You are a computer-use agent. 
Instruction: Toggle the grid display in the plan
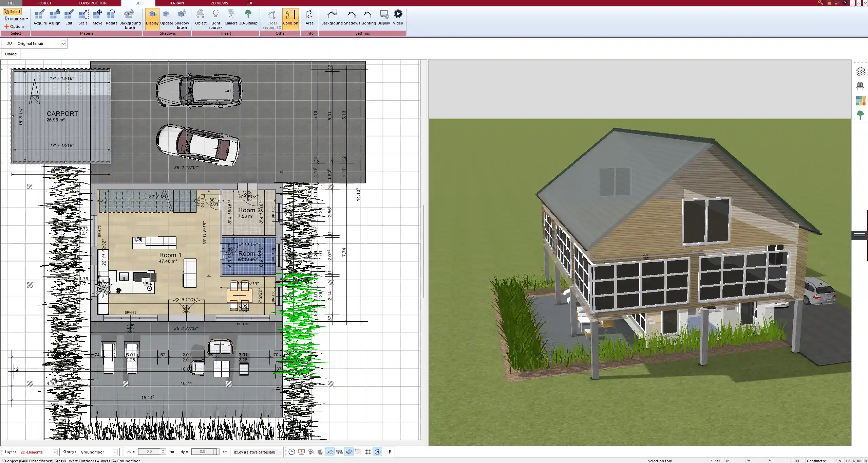[x=368, y=452]
